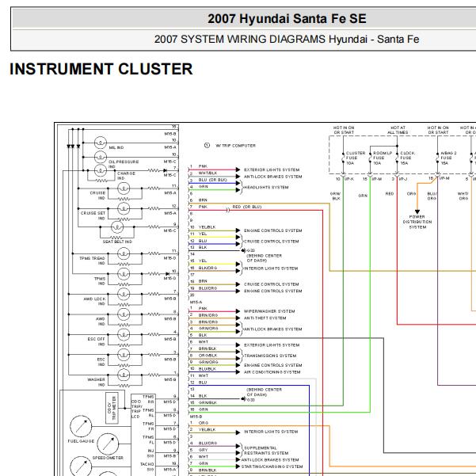Click the 'INSTRUMENT CLUSTER' heading
476x476 pixels.
point(101,69)
